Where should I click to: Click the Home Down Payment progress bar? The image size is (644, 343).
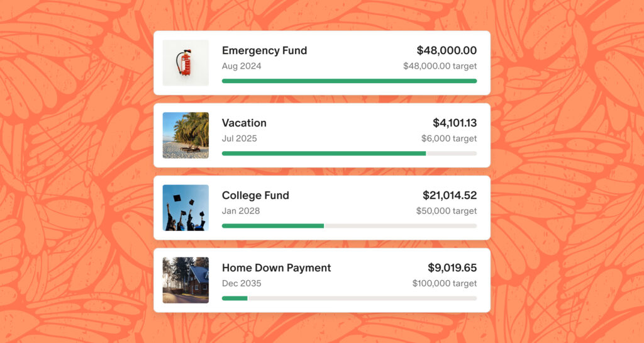coord(349,298)
